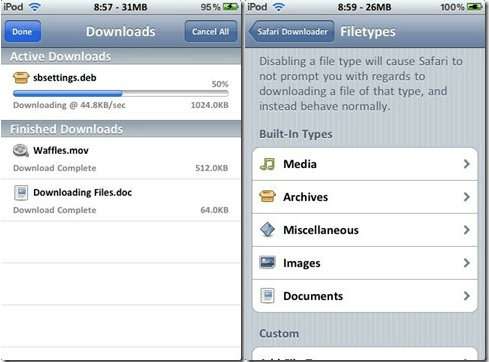
Task: Open the Images filetype category
Action: (x=365, y=263)
